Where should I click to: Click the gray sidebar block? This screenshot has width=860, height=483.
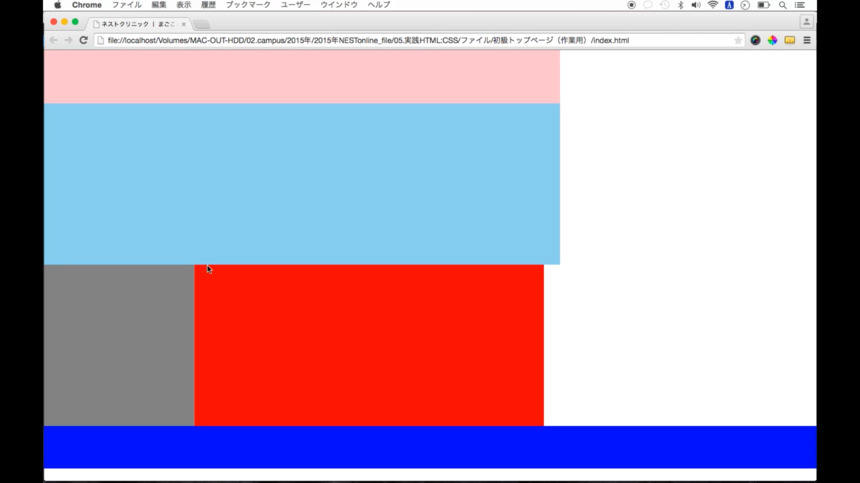coord(119,345)
